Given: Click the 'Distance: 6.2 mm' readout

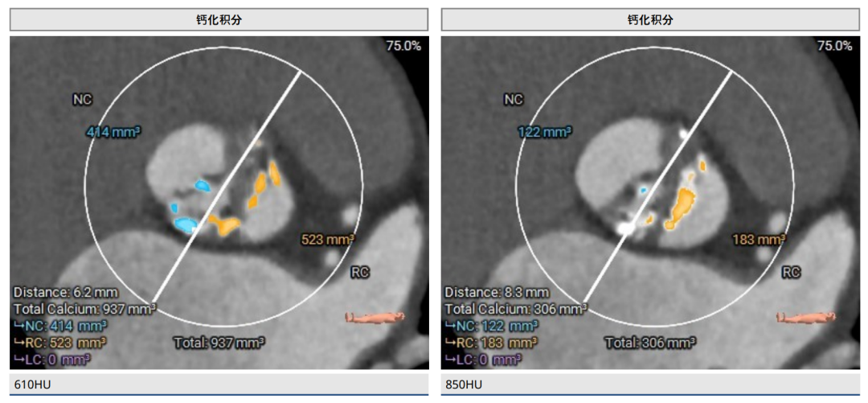Looking at the screenshot, I should point(65,292).
